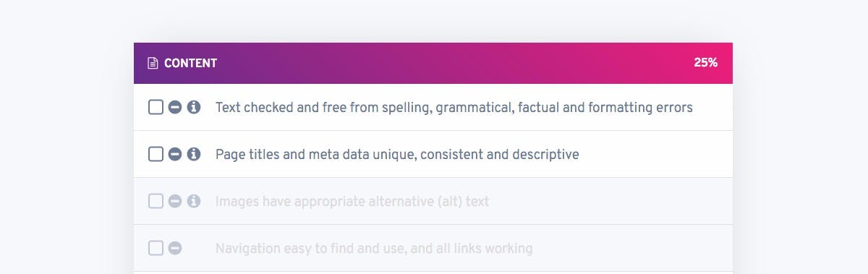The image size is (868, 274).
Task: Click minus icon on navigation links row
Action: pos(175,248)
